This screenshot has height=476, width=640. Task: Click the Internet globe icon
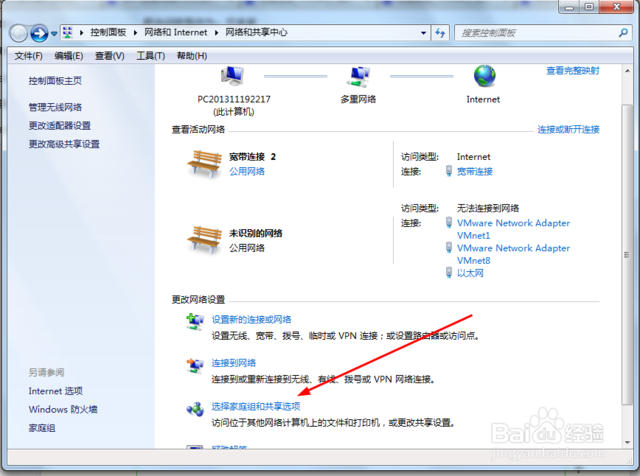coord(485,77)
